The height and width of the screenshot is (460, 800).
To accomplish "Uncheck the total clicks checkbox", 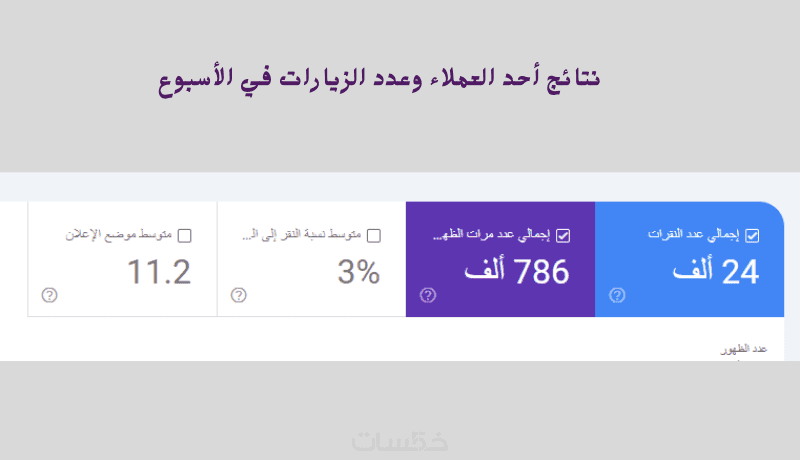I will click(x=753, y=236).
